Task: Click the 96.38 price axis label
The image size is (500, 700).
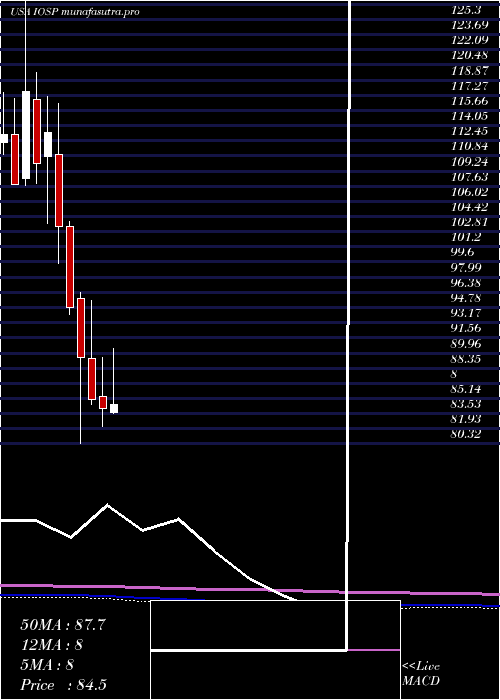Action: (x=466, y=283)
